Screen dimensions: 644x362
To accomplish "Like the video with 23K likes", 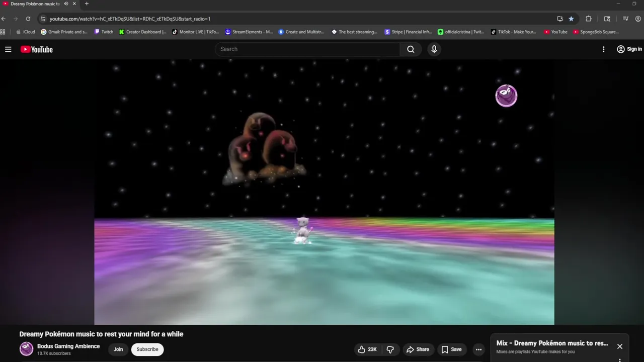I will [367, 349].
